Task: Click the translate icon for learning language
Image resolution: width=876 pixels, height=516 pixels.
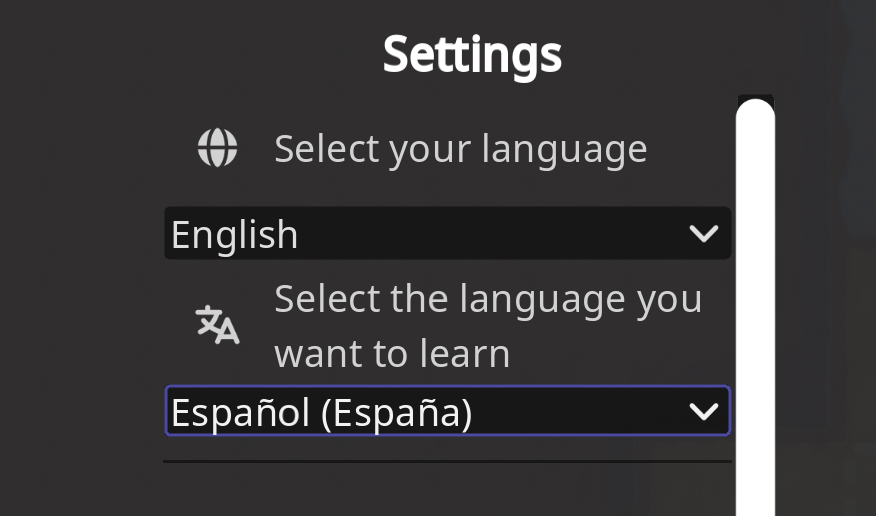Action: (x=217, y=325)
